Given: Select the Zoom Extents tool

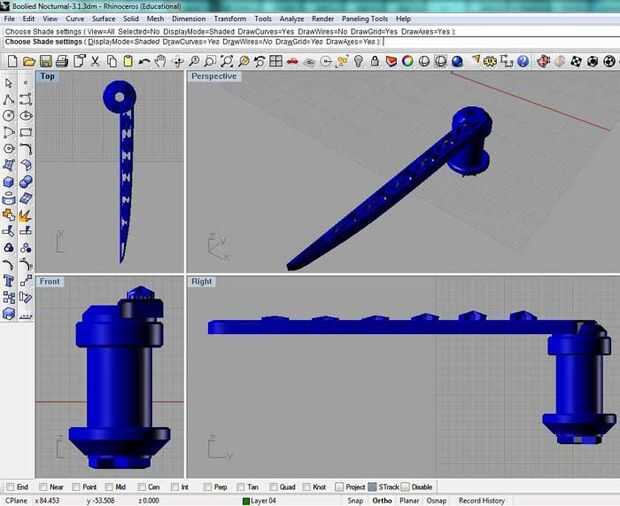Looking at the screenshot, I should click(x=227, y=61).
